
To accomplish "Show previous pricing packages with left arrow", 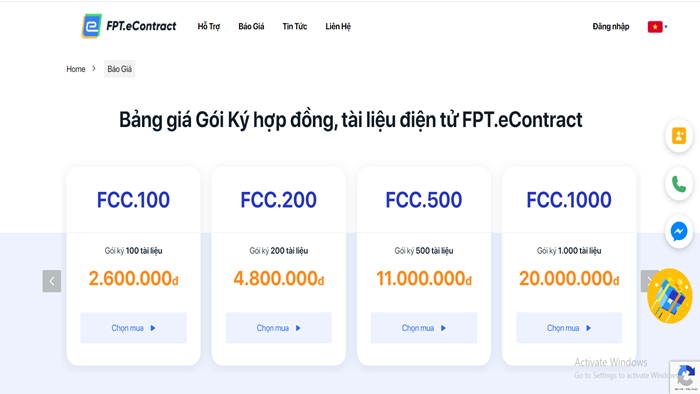I will coord(52,281).
